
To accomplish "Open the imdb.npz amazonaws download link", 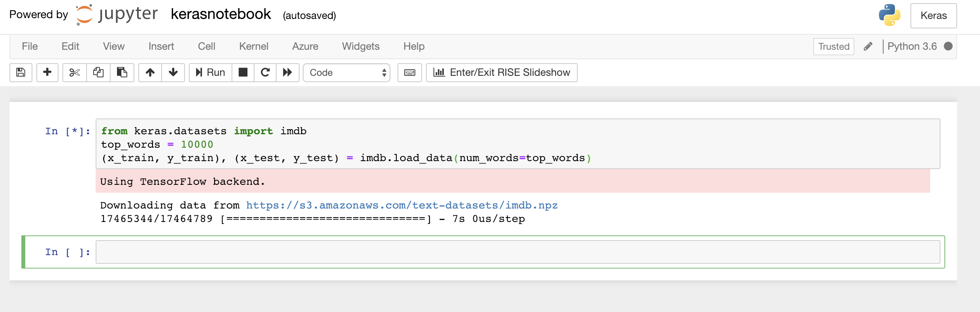I will point(402,205).
